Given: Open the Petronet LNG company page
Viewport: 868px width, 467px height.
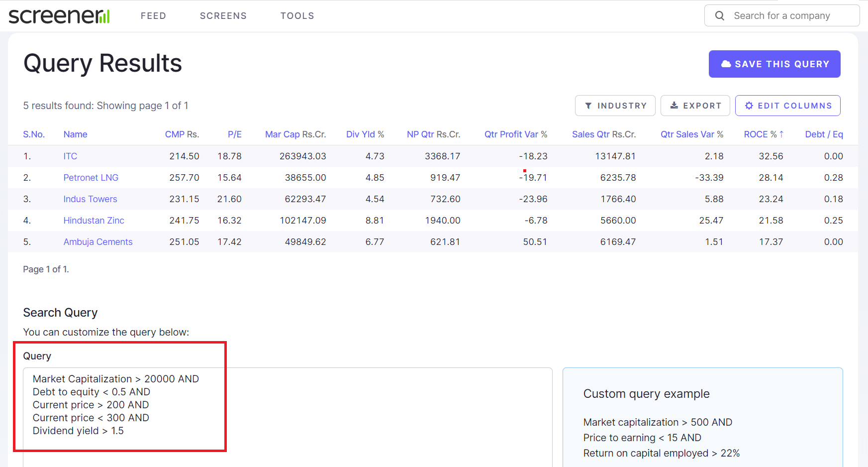Looking at the screenshot, I should coord(91,178).
